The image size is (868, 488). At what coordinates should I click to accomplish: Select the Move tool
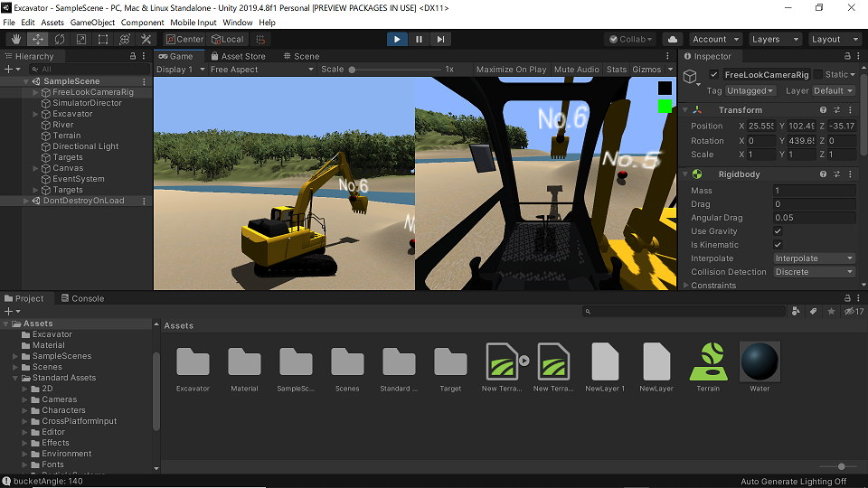click(x=38, y=39)
